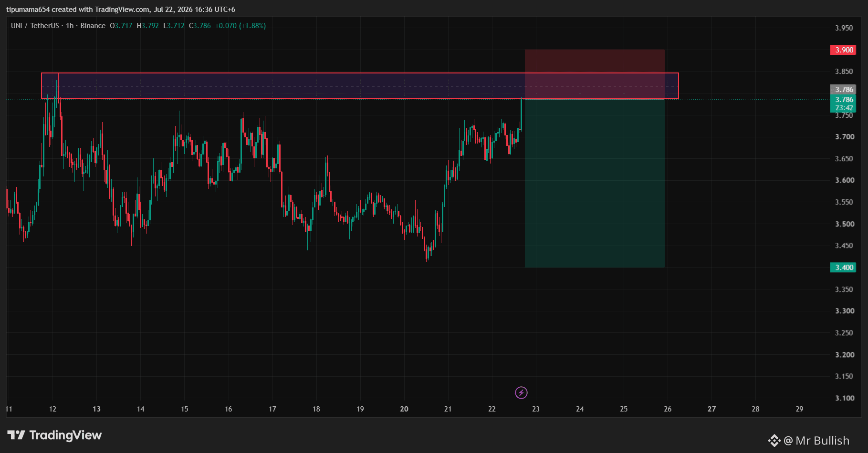The height and width of the screenshot is (453, 868).
Task: Click date 14 on the time axis
Action: (x=140, y=409)
